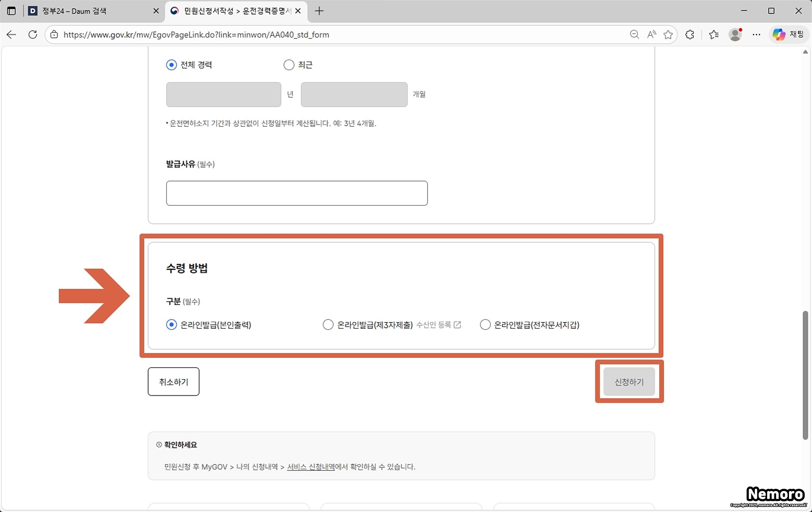
Task: Click the zoom magnifier icon in the address bar
Action: (634, 35)
